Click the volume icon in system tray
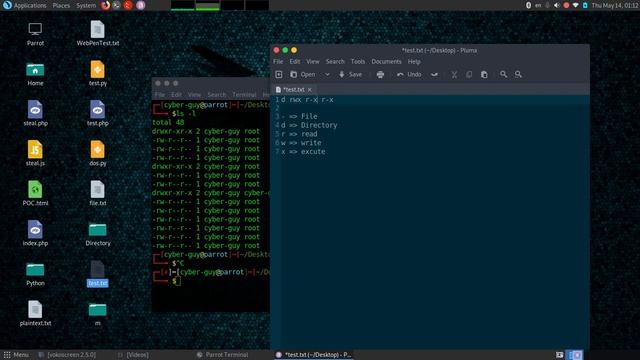 click(557, 5)
